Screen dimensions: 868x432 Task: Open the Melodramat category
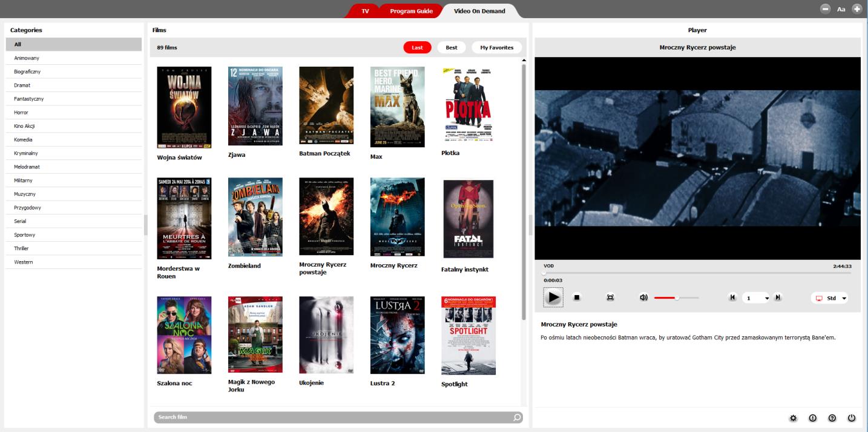click(x=74, y=167)
